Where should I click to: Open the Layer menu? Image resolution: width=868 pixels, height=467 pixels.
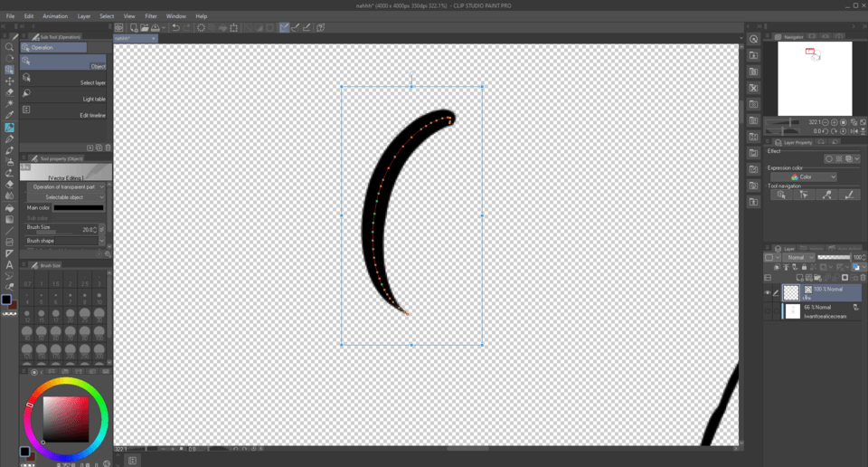click(x=84, y=16)
